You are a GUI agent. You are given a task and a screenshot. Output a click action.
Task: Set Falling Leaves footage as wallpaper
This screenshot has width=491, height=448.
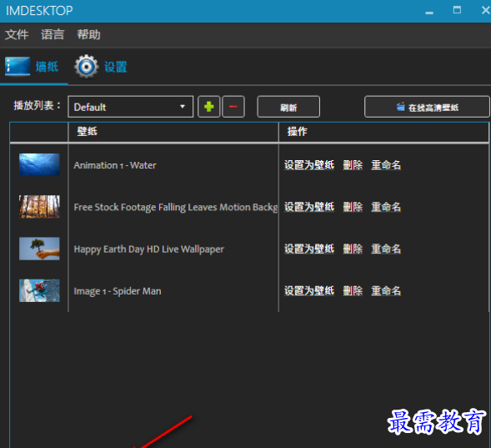point(309,207)
